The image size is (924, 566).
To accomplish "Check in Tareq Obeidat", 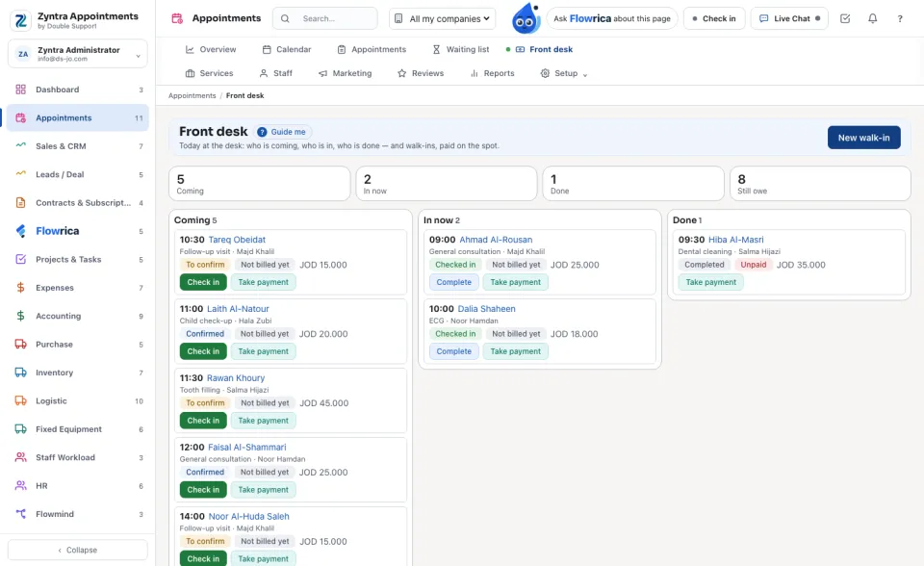I will 203,282.
